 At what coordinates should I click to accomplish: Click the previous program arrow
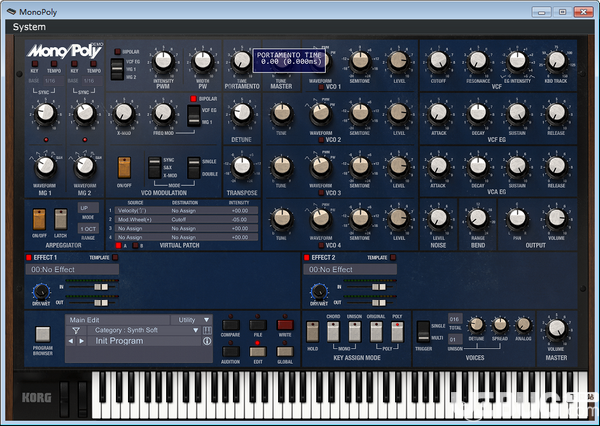71,341
